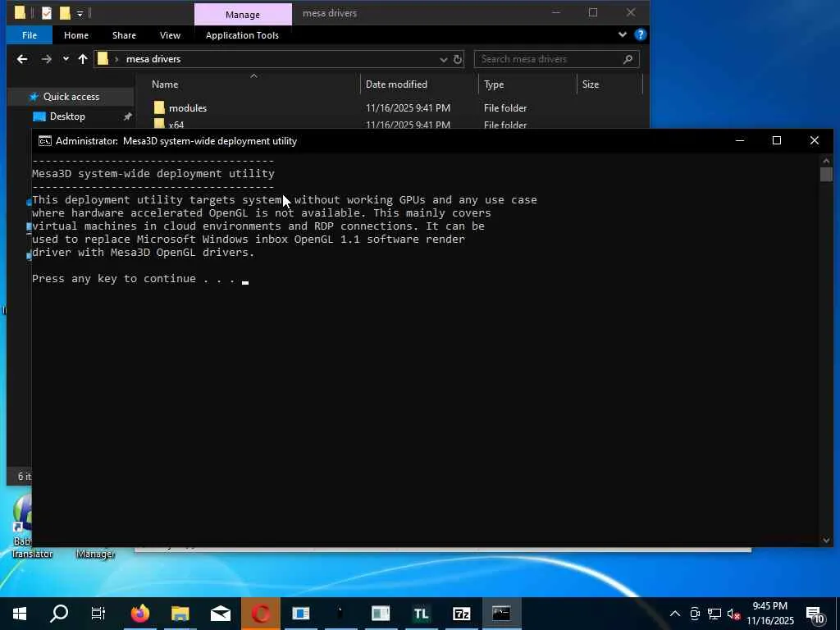Open Windows Search from the taskbar
The width and height of the screenshot is (840, 630).
tap(59, 614)
